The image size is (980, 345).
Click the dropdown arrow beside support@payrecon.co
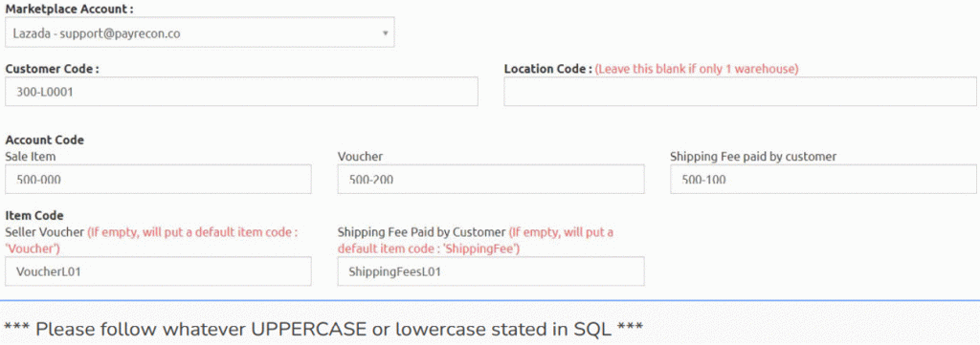385,33
